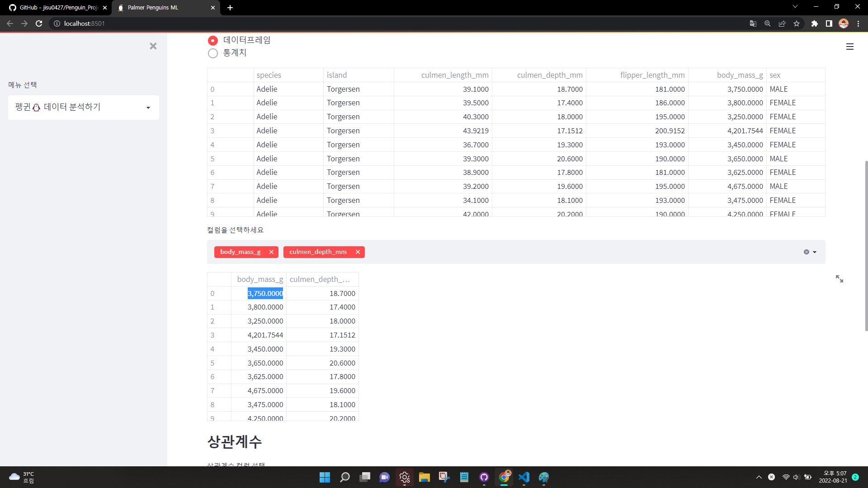
Task: Open the clock and date panel
Action: pos(833,477)
